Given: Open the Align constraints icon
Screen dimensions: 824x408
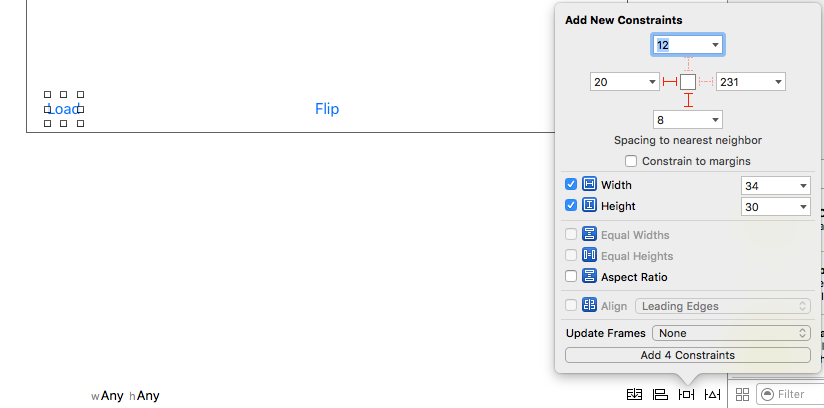Looking at the screenshot, I should tap(660, 395).
